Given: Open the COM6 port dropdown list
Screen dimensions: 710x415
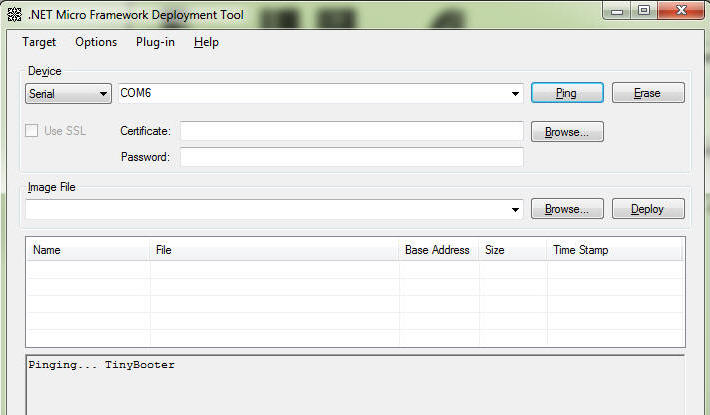Looking at the screenshot, I should coord(515,94).
